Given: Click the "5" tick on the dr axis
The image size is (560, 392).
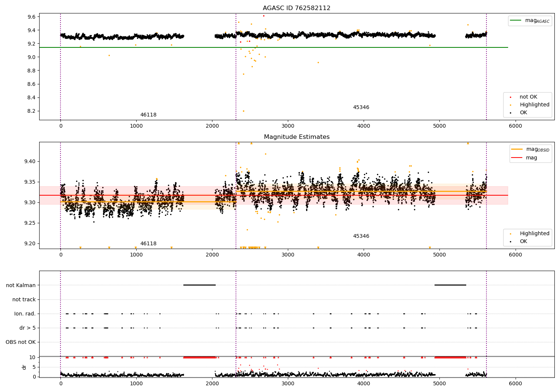Looking at the screenshot, I should click(x=34, y=367).
